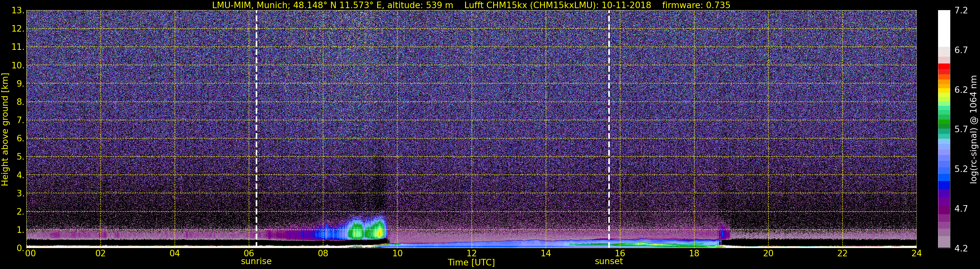This screenshot has height=269, width=980.
Task: Click the '5.2' colorbar tick label
Action: [961, 169]
